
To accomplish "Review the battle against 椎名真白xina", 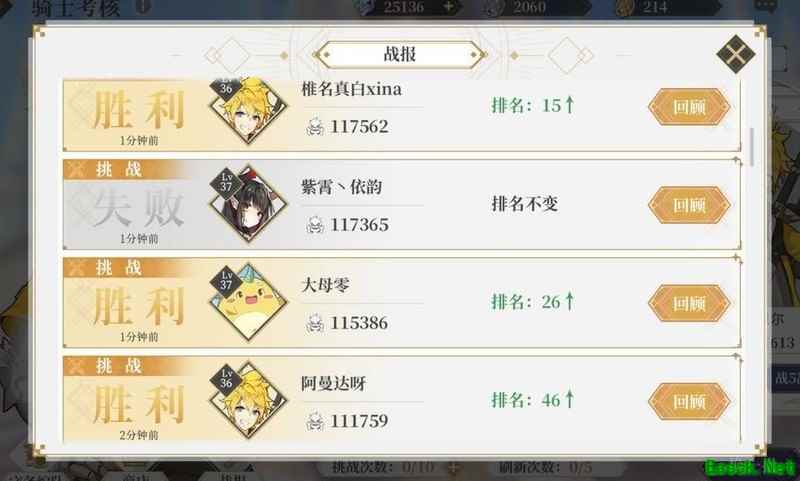I will pyautogui.click(x=689, y=107).
